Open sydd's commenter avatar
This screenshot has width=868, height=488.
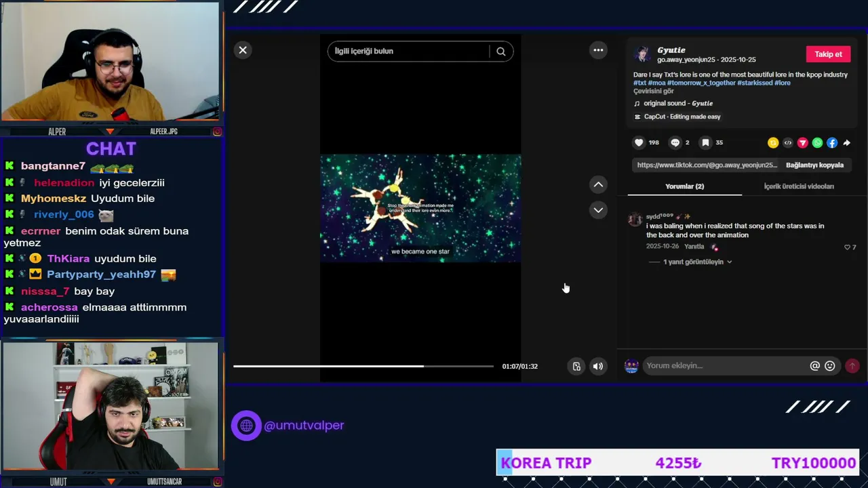click(x=635, y=220)
